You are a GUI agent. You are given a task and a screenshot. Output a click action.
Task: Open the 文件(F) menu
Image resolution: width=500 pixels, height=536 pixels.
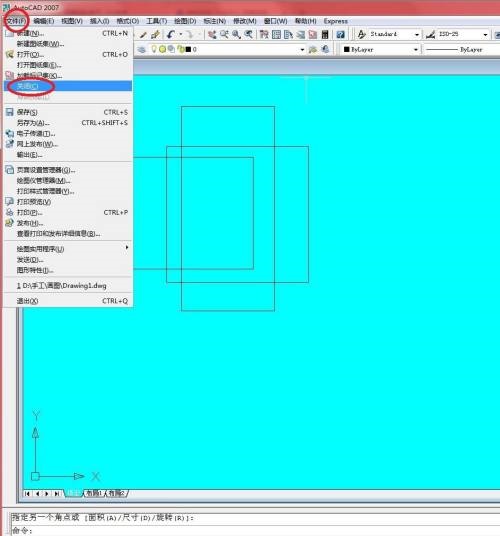point(16,21)
